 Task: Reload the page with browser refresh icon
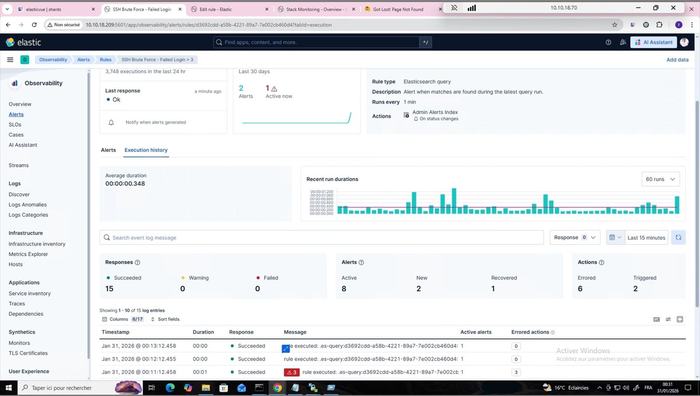coord(34,25)
